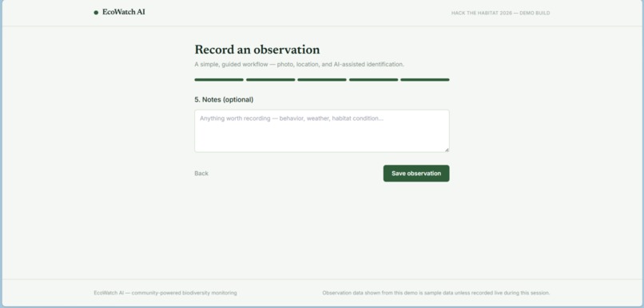644x308 pixels.
Task: Click the 'simple, guided workflow' subtitle
Action: pyautogui.click(x=299, y=64)
